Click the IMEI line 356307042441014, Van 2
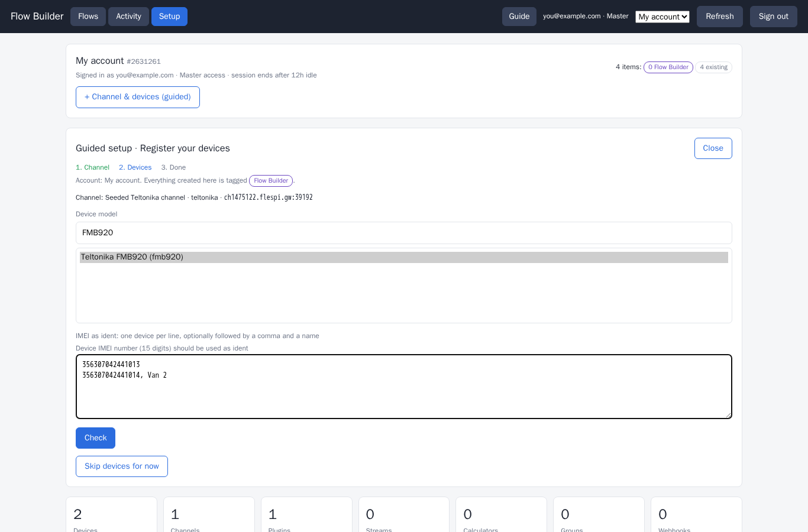 click(124, 375)
